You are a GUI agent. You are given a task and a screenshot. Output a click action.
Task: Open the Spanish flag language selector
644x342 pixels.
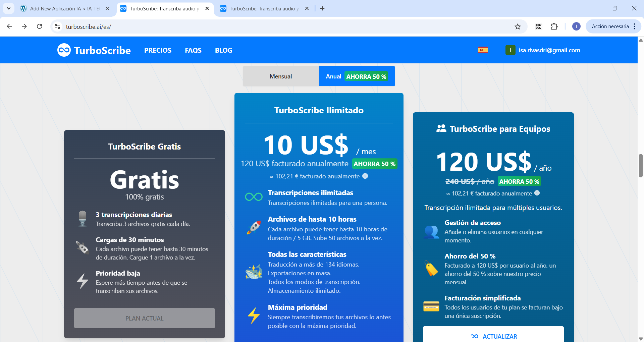(483, 50)
